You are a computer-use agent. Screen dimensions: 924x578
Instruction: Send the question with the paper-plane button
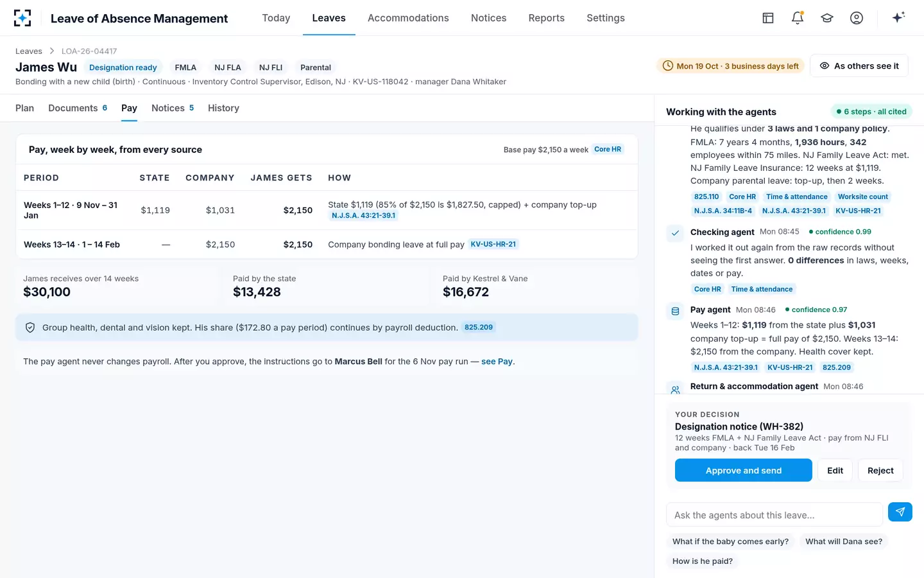point(900,512)
